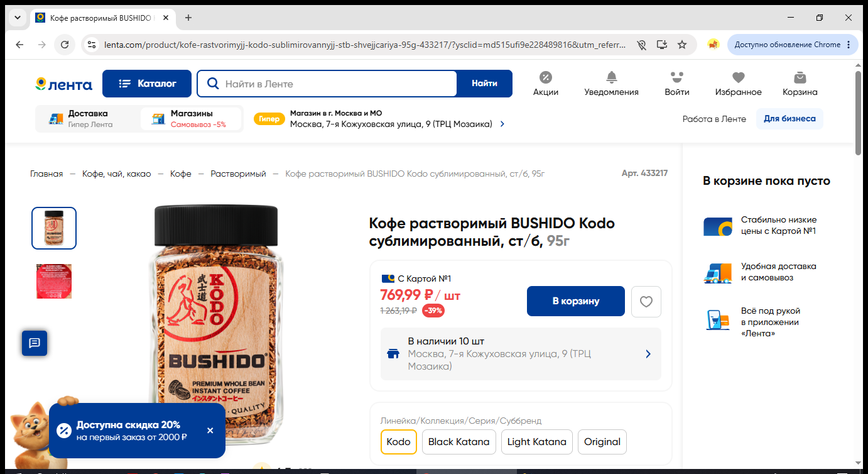Open site information icon in address bar

(x=92, y=45)
